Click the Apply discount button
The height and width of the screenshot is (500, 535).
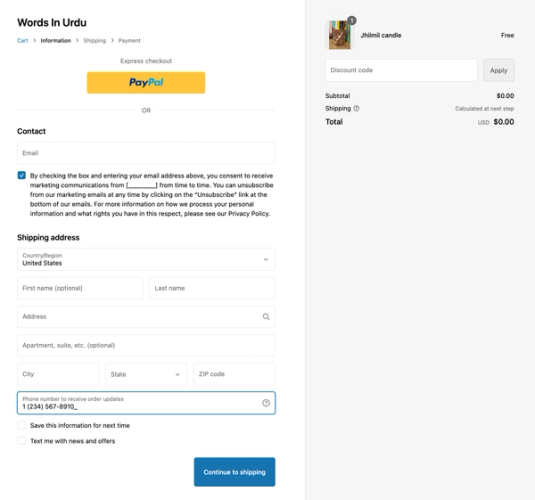click(498, 70)
